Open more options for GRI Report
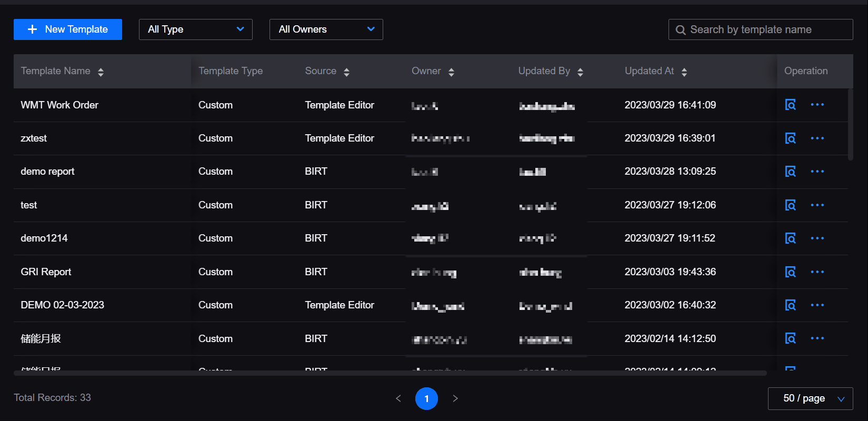 817,272
